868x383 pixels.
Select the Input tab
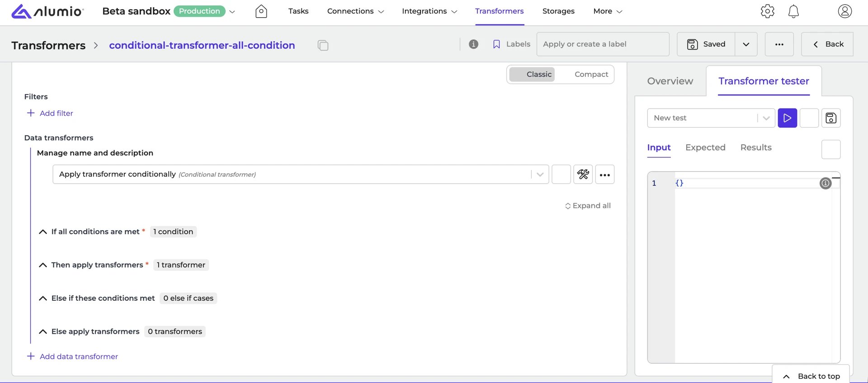pos(659,147)
